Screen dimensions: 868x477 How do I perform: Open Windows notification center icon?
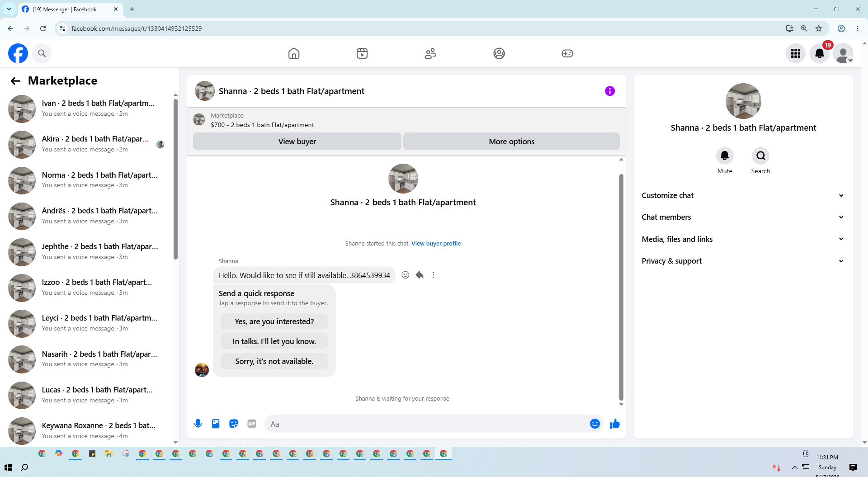pyautogui.click(x=853, y=467)
